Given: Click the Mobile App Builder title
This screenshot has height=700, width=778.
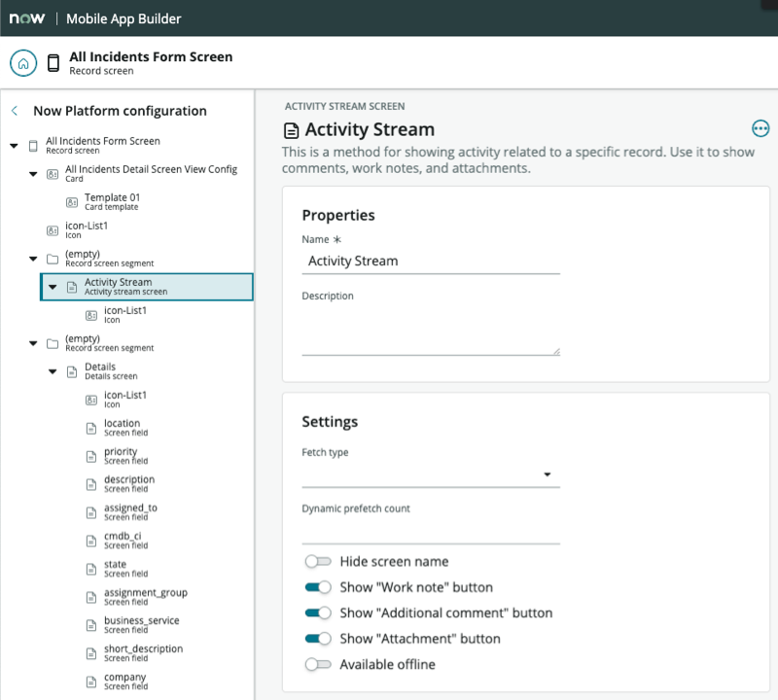Looking at the screenshot, I should coord(124,18).
